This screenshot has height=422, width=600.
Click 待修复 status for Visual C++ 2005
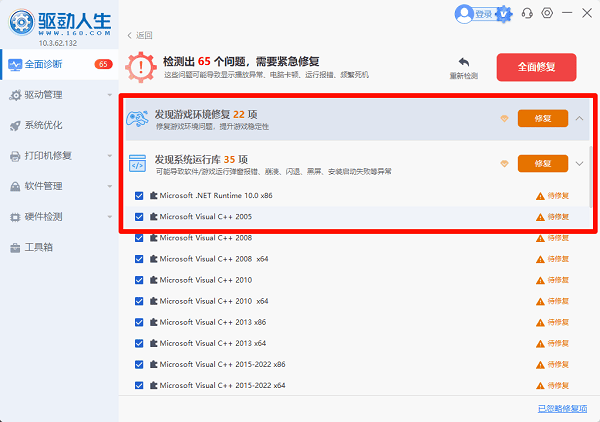click(x=558, y=217)
